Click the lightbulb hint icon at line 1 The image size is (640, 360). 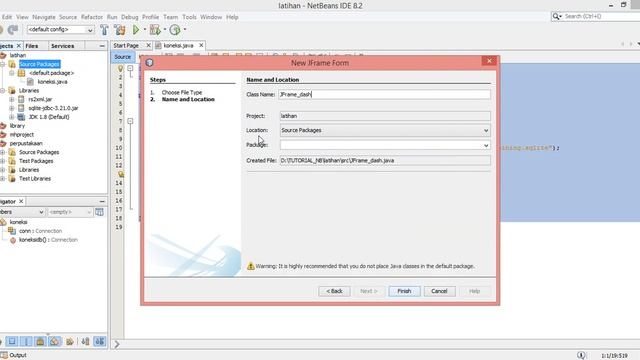120,69
